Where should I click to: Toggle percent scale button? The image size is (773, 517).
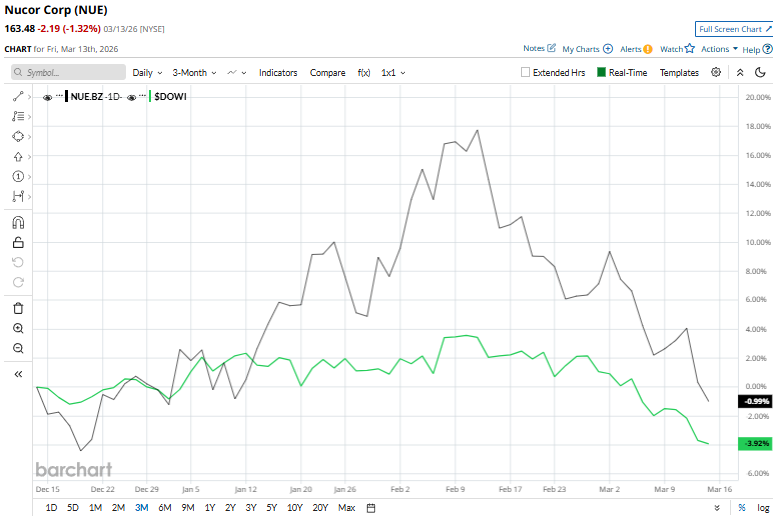(742, 508)
